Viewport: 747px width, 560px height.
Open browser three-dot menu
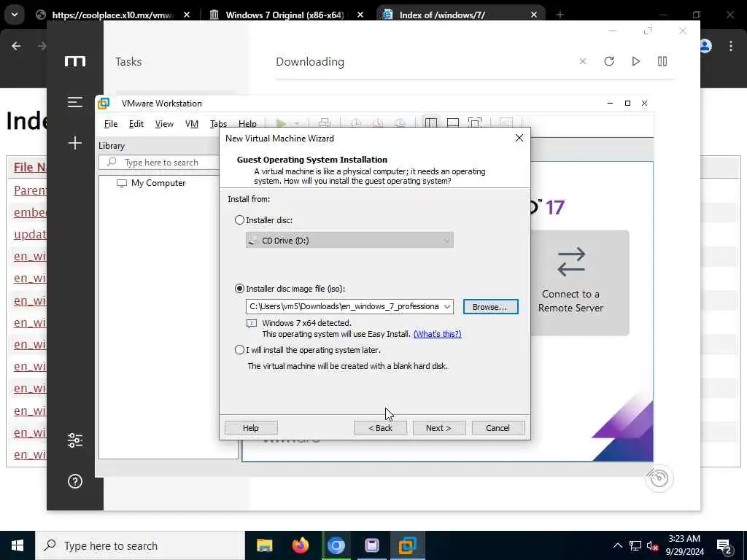(x=731, y=46)
